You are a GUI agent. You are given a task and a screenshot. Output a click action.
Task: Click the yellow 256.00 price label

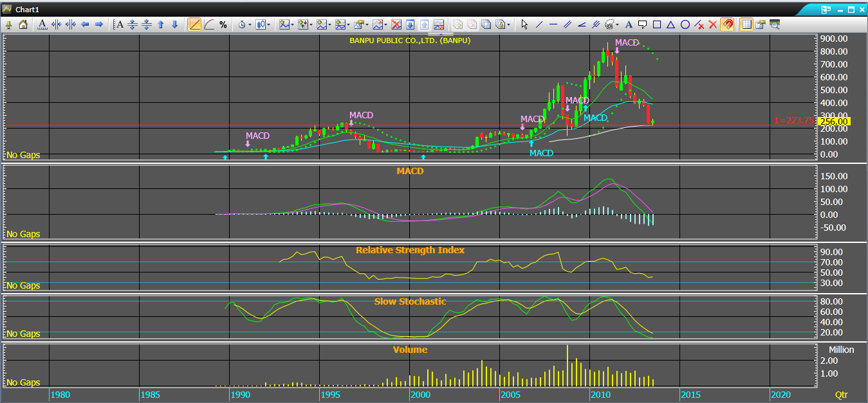coord(835,121)
